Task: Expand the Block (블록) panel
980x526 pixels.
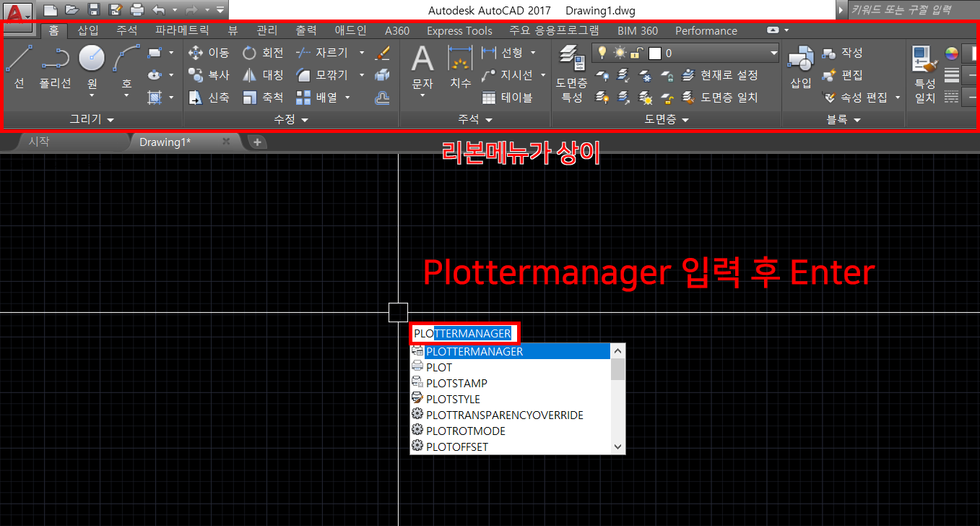Action: pyautogui.click(x=844, y=119)
